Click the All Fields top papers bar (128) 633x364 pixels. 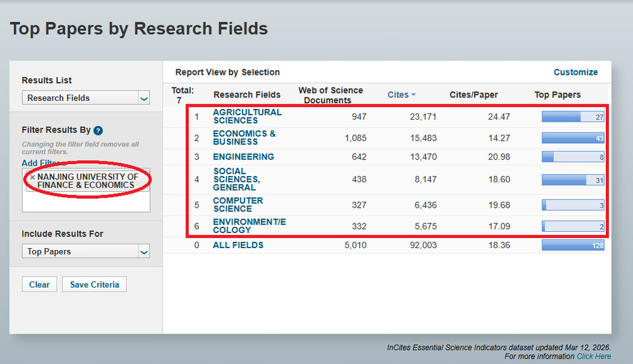coord(572,246)
